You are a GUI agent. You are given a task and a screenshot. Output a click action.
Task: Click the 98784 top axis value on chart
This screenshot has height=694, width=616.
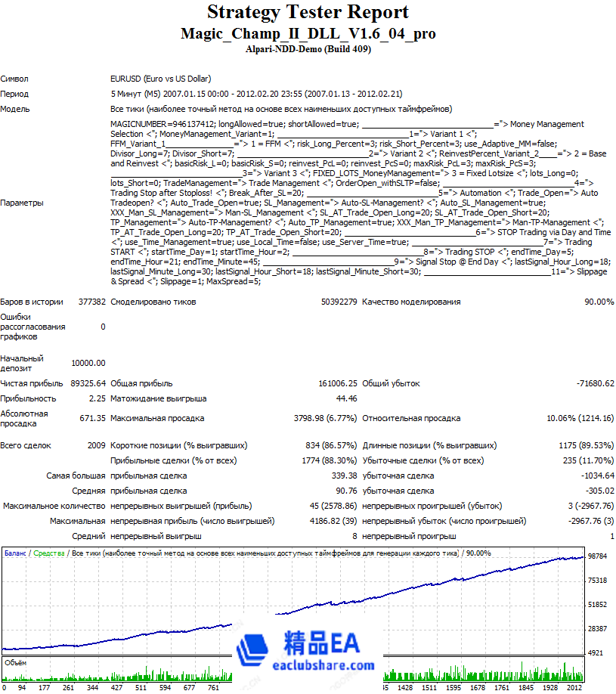tap(598, 556)
